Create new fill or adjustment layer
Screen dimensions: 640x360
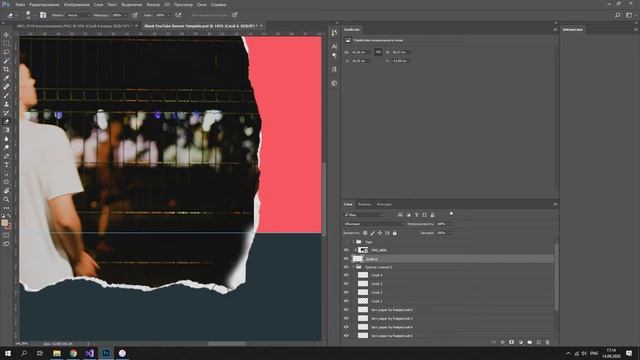520,342
